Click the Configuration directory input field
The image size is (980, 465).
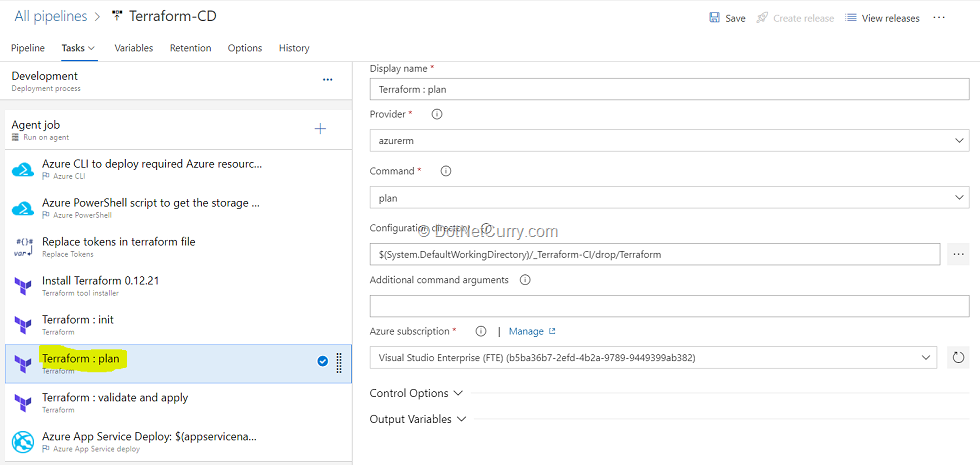[655, 254]
